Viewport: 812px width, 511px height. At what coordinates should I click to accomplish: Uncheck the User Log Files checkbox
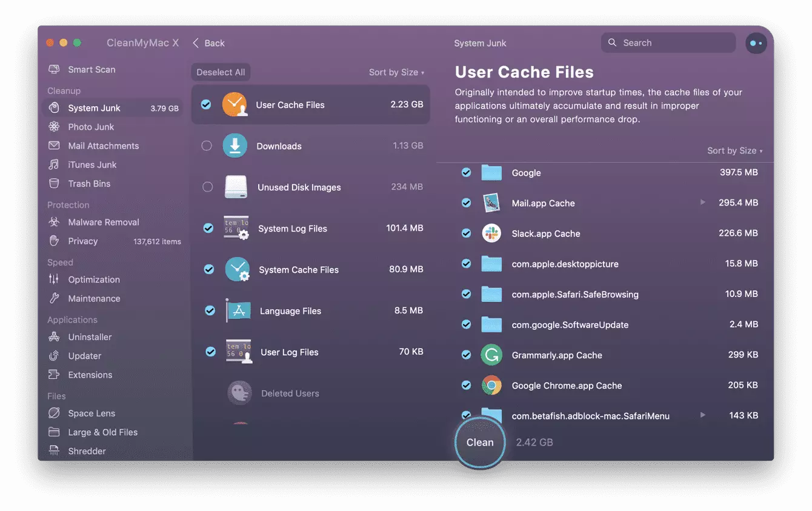pos(210,352)
